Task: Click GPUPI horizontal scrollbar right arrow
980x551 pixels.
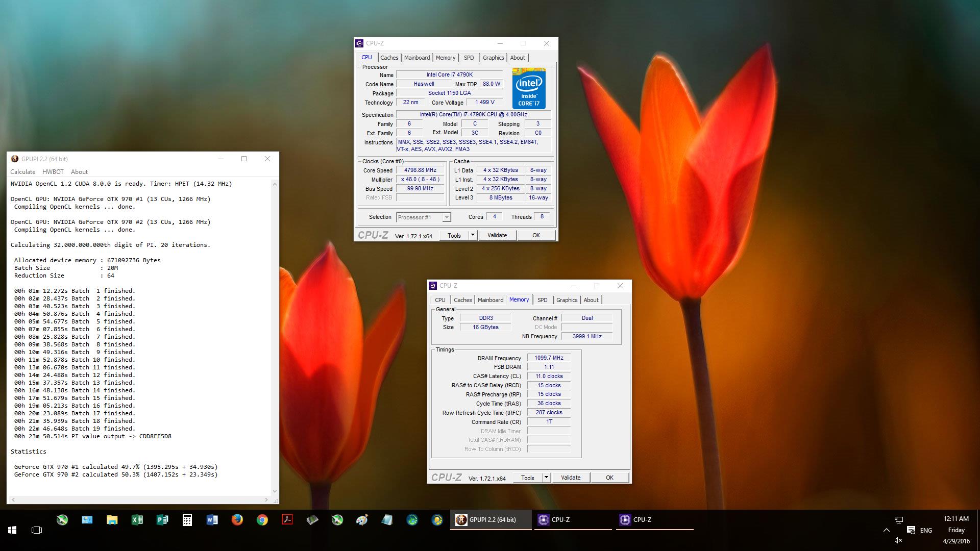Action: 266,499
